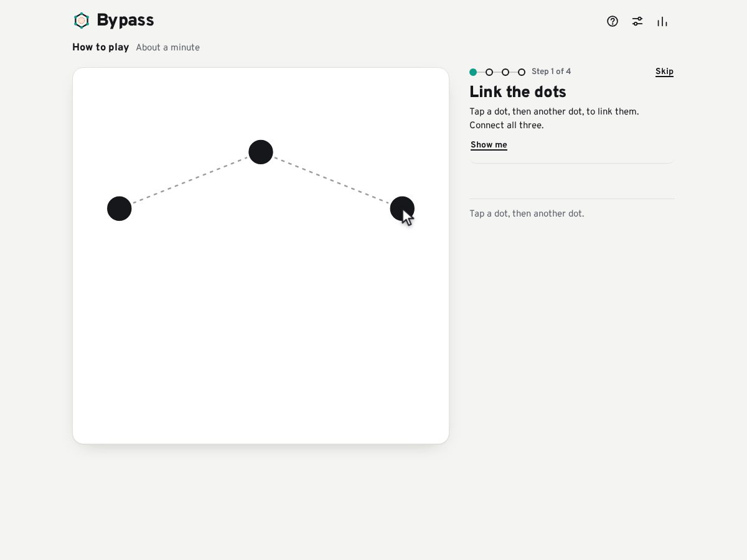Click the 'How to play' heading
Image resolution: width=747 pixels, height=560 pixels.
tap(101, 47)
